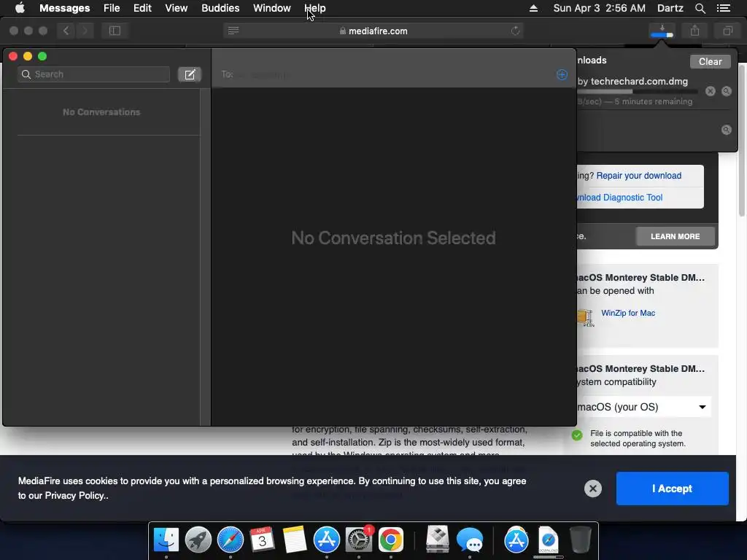Click the mediafire.com address bar
The width and height of the screenshot is (747, 560).
(x=373, y=31)
